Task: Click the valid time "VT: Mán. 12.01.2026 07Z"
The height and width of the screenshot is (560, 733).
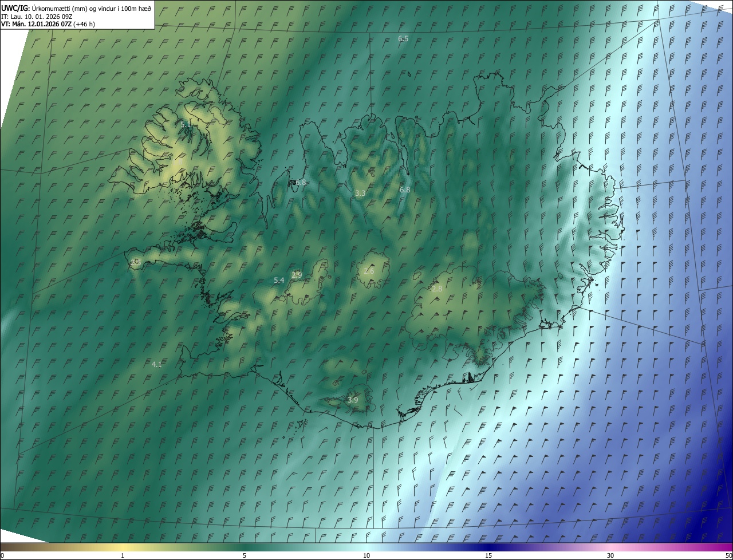Action: (x=36, y=24)
